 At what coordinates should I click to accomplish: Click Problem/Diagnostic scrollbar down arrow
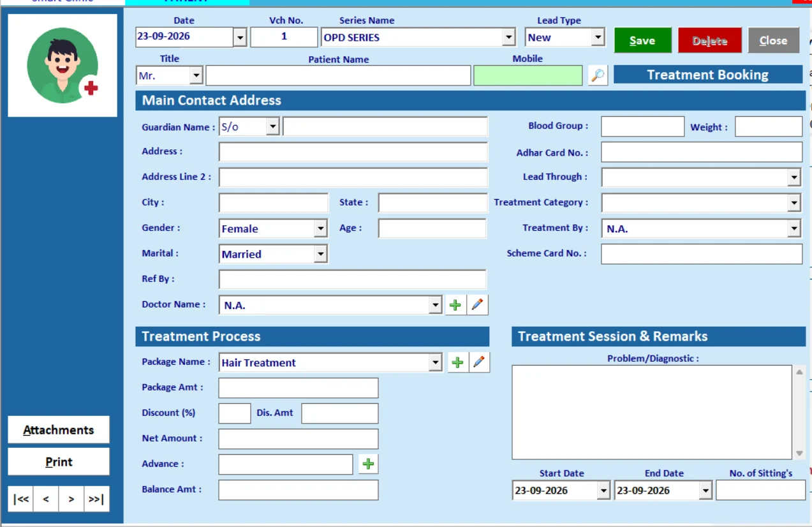click(x=800, y=453)
